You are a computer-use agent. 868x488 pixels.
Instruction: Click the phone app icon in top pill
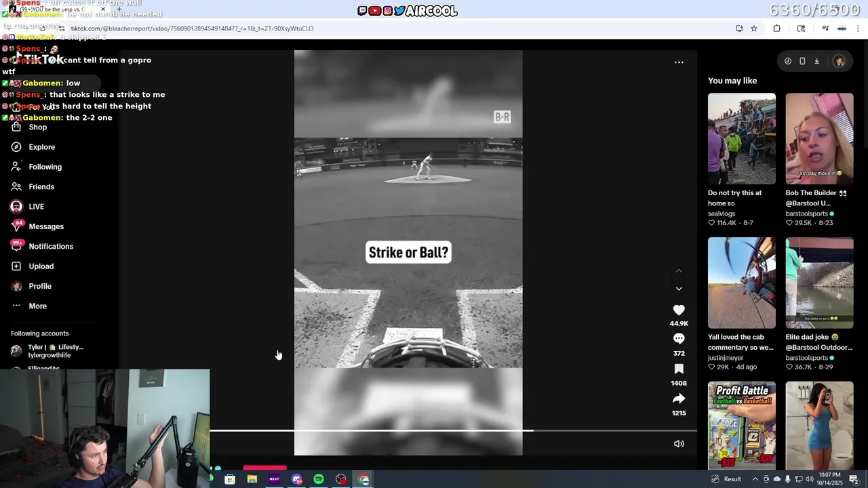(802, 61)
